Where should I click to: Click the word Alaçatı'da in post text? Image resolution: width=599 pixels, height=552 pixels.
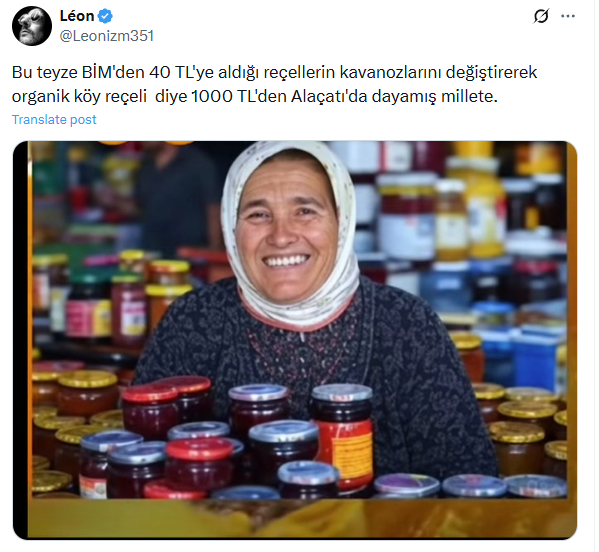point(329,96)
